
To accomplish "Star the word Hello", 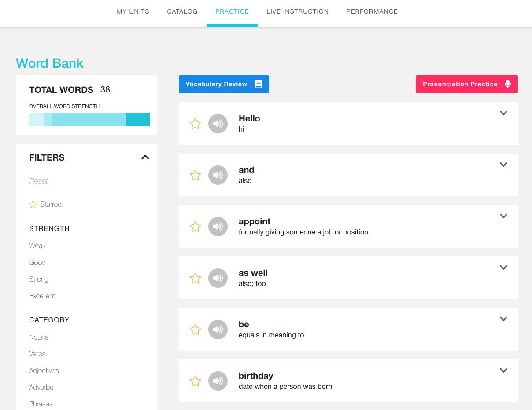I will click(x=195, y=124).
